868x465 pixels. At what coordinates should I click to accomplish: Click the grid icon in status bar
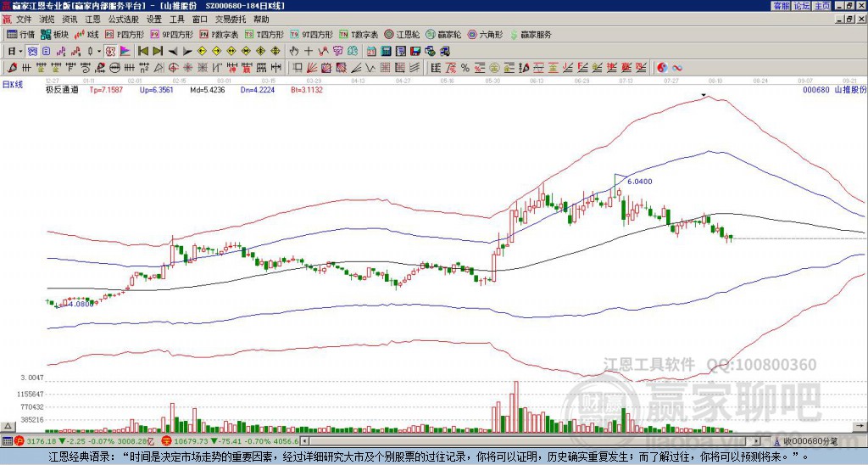7,441
